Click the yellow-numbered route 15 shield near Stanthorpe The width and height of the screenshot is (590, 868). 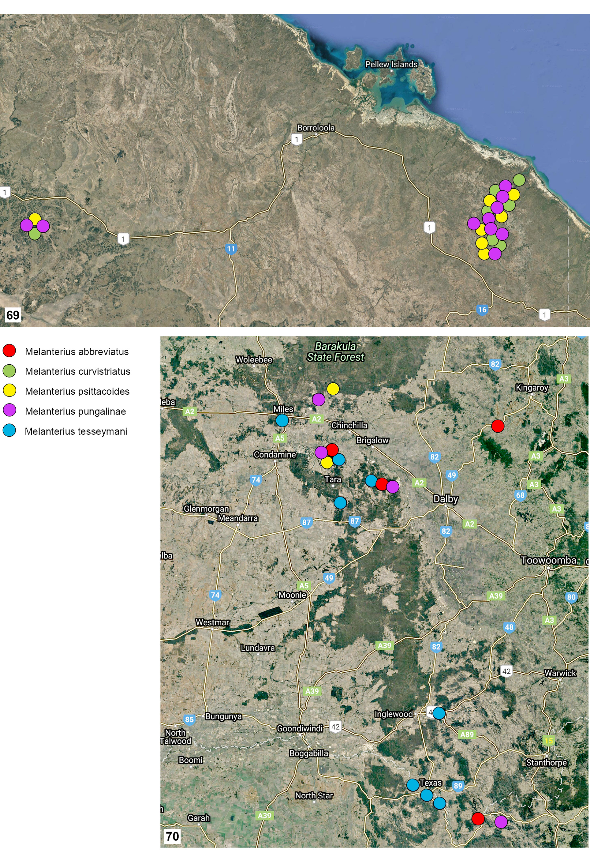549,741
